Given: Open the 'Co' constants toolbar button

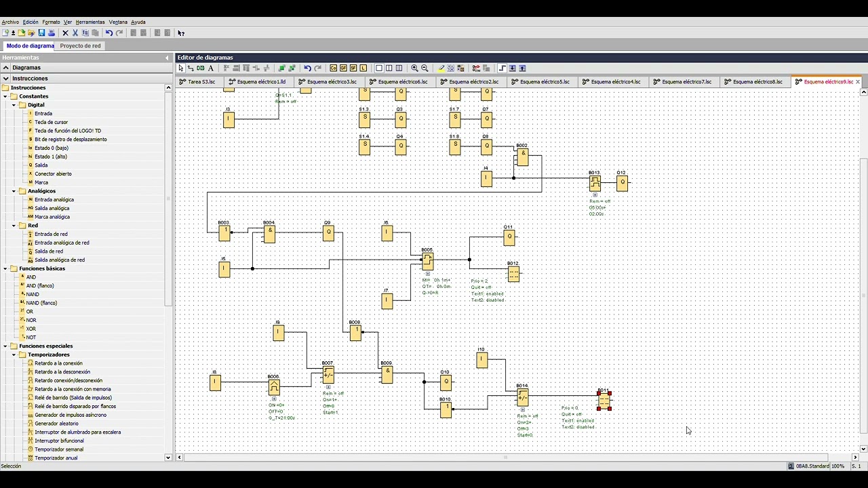Looking at the screenshot, I should 333,68.
